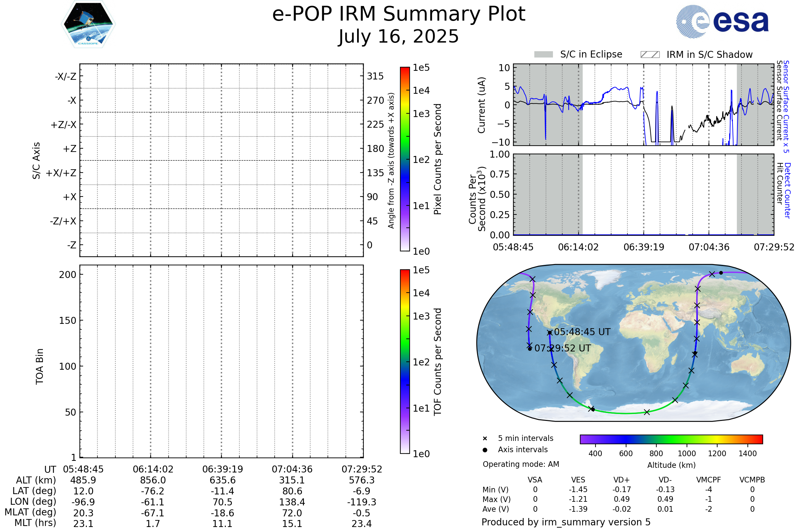Click the TOF Counts per Second colorbar
The image size is (798, 532).
(x=405, y=361)
